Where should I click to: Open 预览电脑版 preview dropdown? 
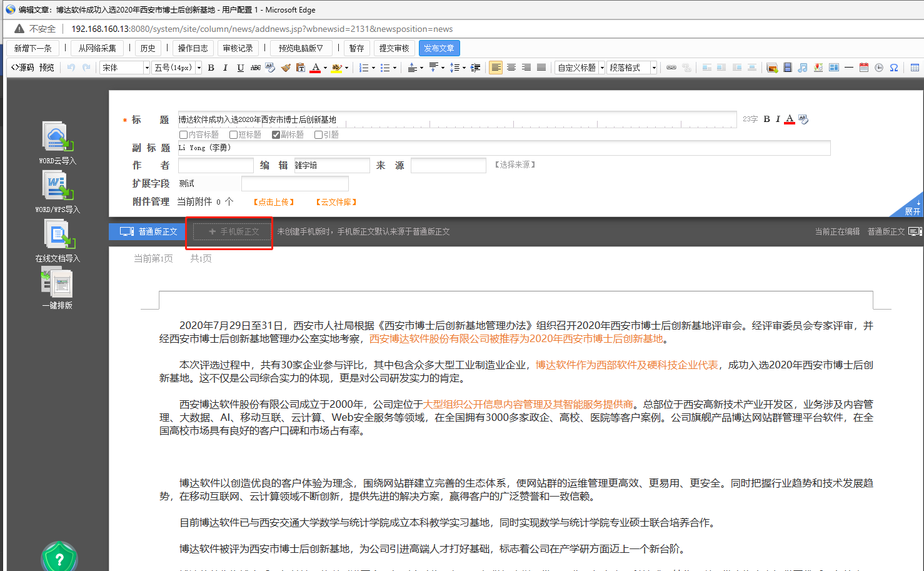[301, 48]
